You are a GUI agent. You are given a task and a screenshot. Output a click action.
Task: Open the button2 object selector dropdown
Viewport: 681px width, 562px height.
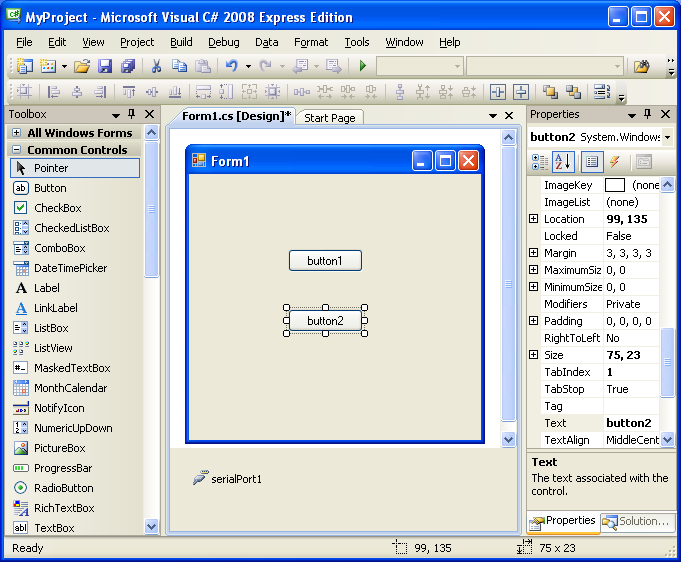click(667, 137)
